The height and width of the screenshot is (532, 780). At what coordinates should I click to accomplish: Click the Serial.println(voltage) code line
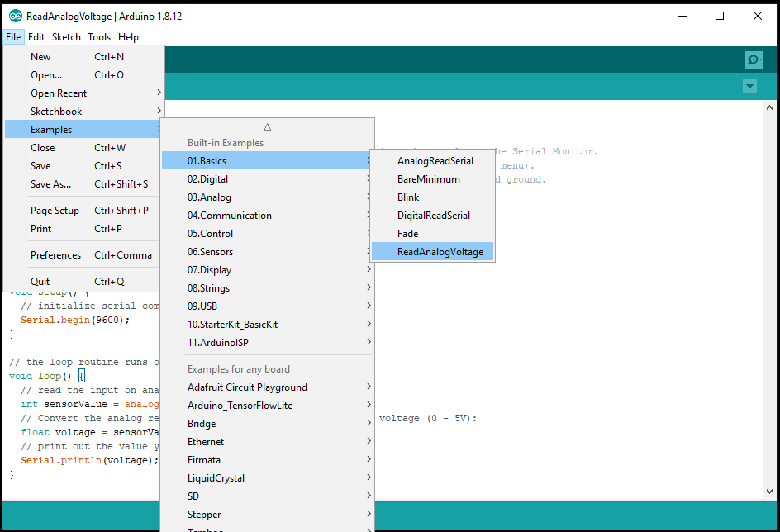coord(89,460)
